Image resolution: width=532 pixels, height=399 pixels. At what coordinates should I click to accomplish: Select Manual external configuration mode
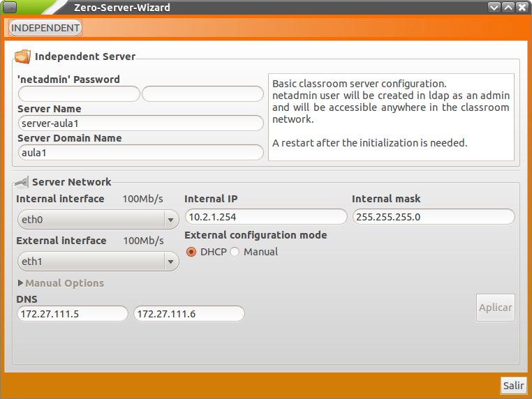click(x=235, y=252)
